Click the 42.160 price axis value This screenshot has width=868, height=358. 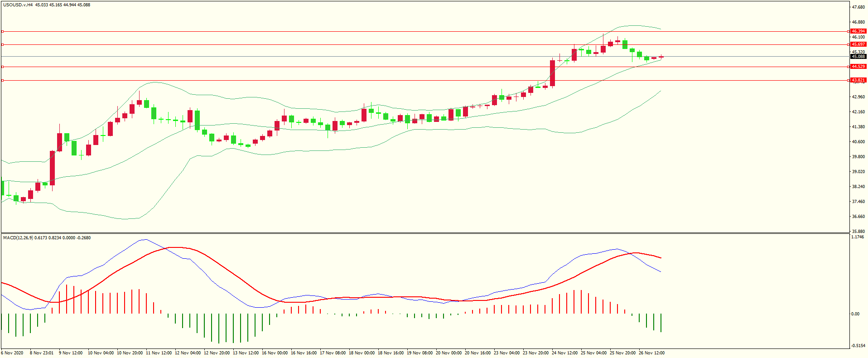coord(858,112)
